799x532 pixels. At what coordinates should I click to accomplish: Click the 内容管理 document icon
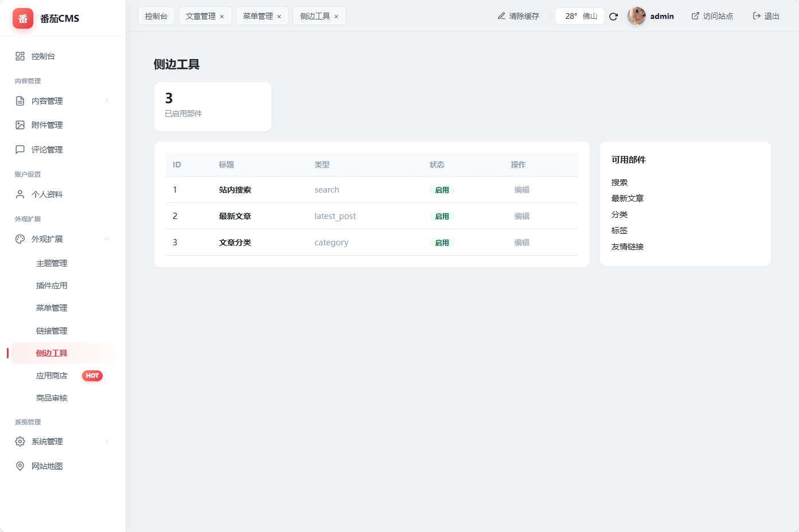pos(20,101)
